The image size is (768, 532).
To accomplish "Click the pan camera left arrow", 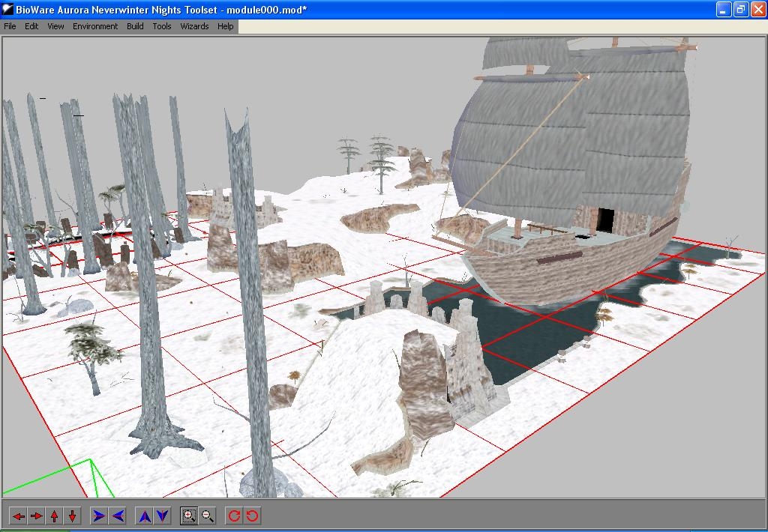I will [x=19, y=516].
